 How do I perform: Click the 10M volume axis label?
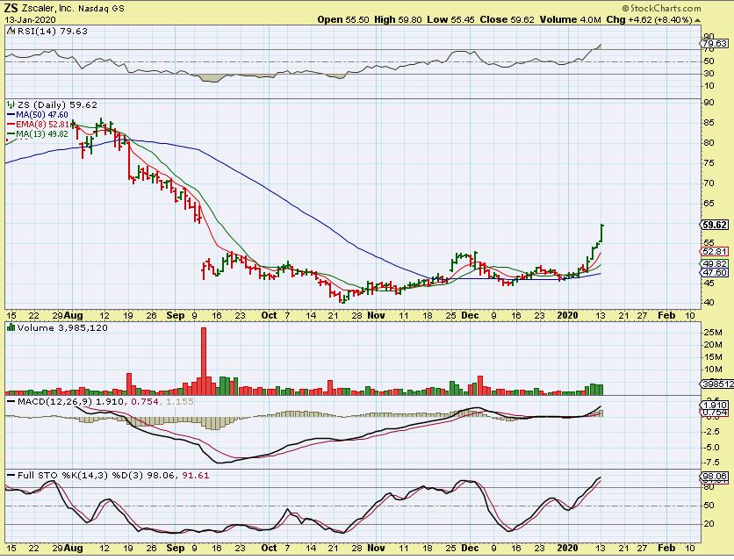tap(712, 370)
